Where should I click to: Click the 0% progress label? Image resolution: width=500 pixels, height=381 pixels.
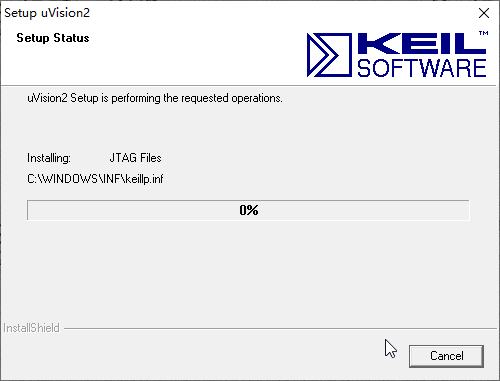[249, 210]
